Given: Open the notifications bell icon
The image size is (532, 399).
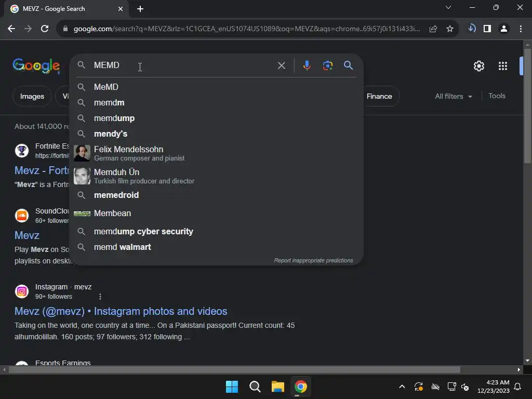Looking at the screenshot, I should [517, 387].
